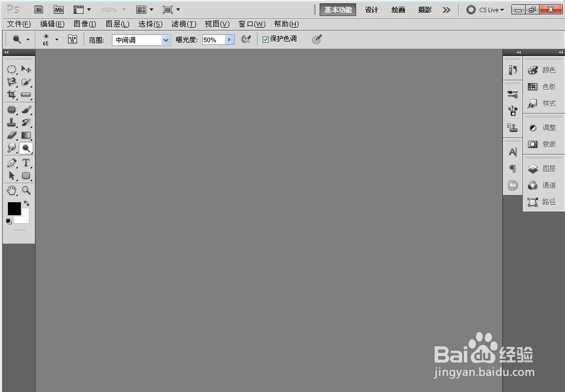The height and width of the screenshot is (392, 565).
Task: Select the Zoom tool
Action: (x=26, y=190)
